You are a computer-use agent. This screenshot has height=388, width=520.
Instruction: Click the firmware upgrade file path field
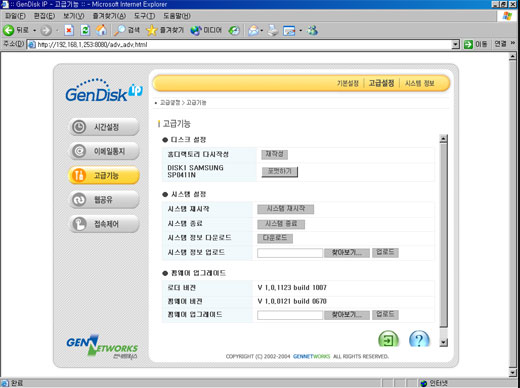click(290, 315)
